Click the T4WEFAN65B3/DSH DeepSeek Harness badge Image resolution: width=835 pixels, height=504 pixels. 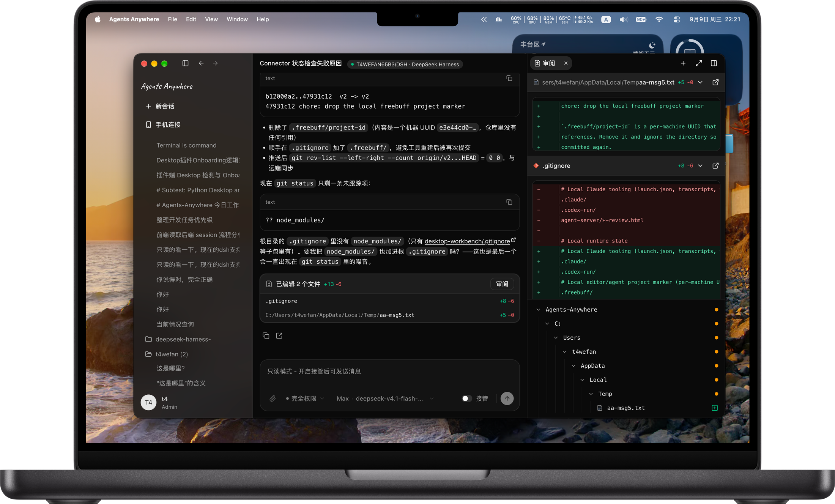[x=405, y=65]
